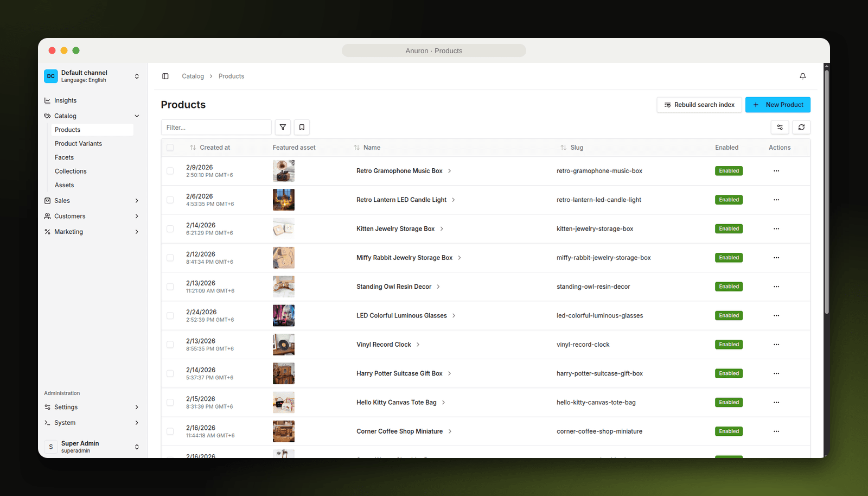This screenshot has height=496, width=868.
Task: Sort by Created at column icon
Action: pos(193,148)
